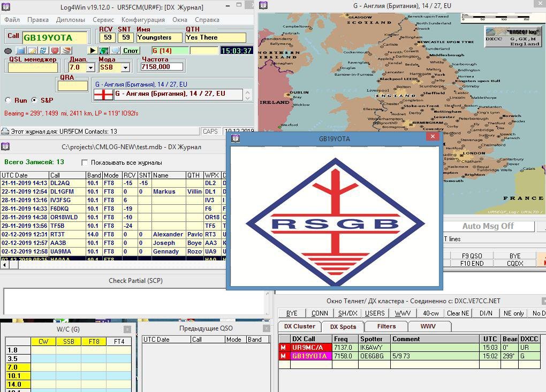Close the Предыдущие QSO panel
Image resolution: width=546 pixels, height=392 pixels.
(x=267, y=328)
